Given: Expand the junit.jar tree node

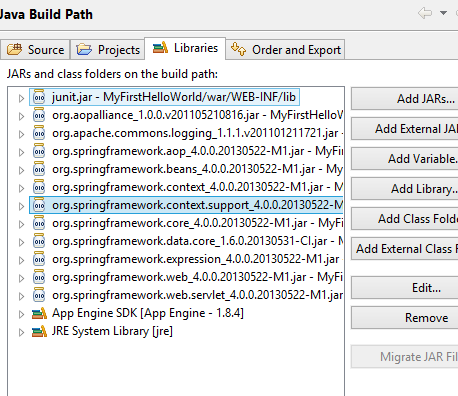Looking at the screenshot, I should point(21,98).
